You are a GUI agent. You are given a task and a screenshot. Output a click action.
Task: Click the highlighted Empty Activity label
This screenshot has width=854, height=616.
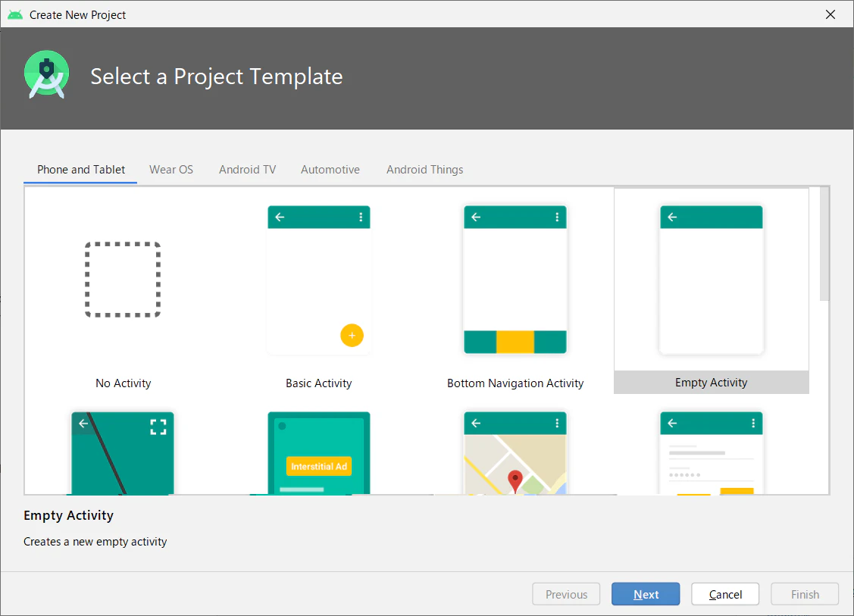[712, 383]
